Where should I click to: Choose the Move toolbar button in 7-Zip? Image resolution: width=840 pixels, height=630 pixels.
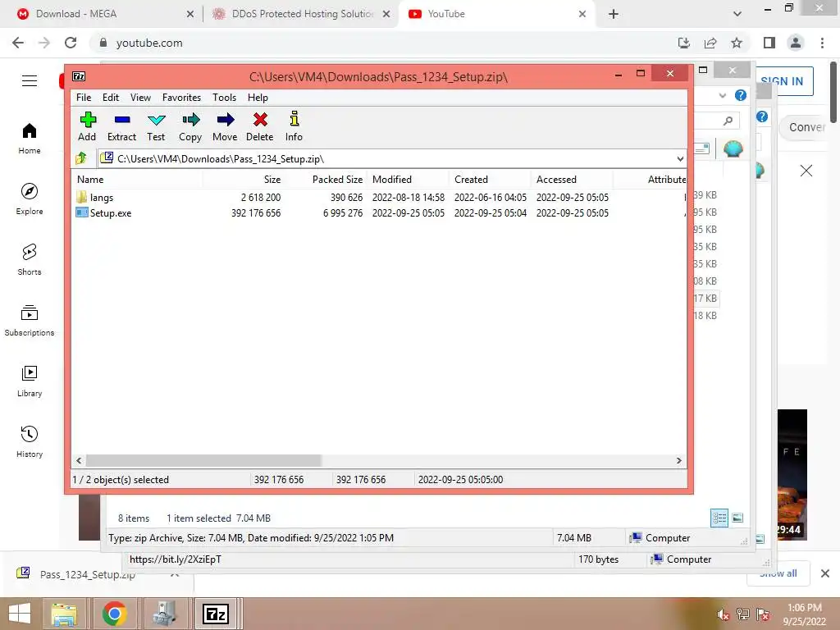tap(225, 126)
